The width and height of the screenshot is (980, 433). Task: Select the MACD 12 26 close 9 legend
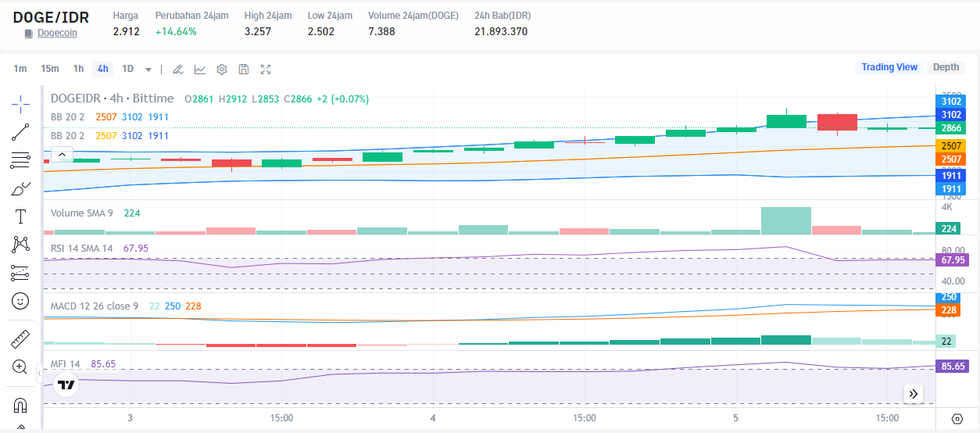pos(95,306)
